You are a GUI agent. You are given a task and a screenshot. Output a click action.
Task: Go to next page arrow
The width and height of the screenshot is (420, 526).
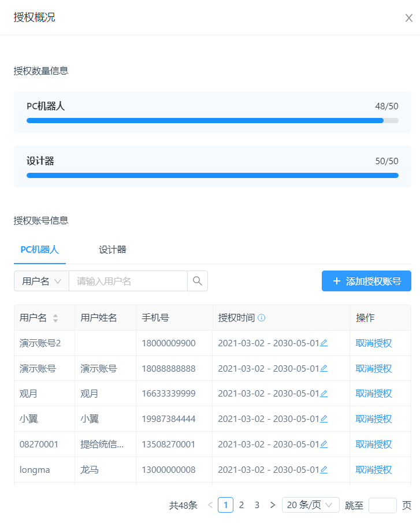click(x=273, y=505)
